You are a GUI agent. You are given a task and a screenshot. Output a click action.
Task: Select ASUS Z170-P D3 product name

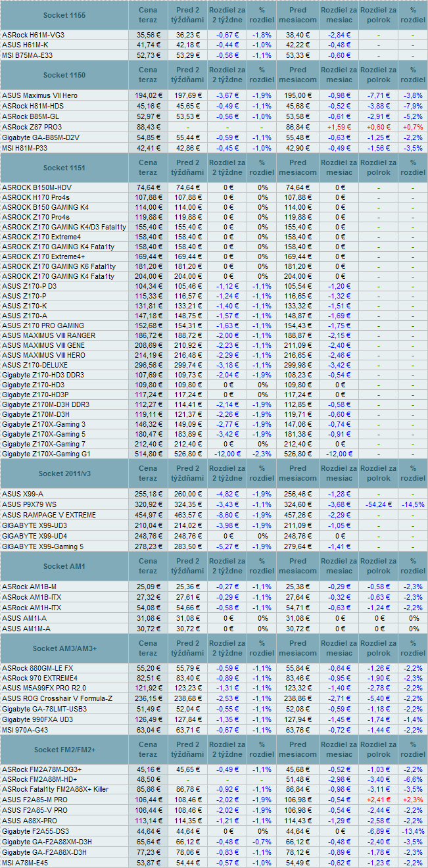29,287
